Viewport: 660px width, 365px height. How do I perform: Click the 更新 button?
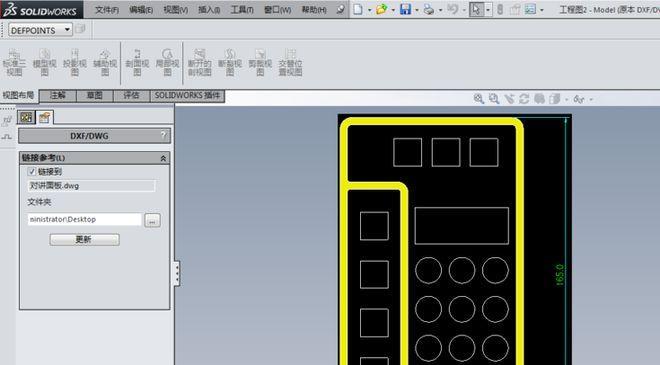(x=85, y=240)
